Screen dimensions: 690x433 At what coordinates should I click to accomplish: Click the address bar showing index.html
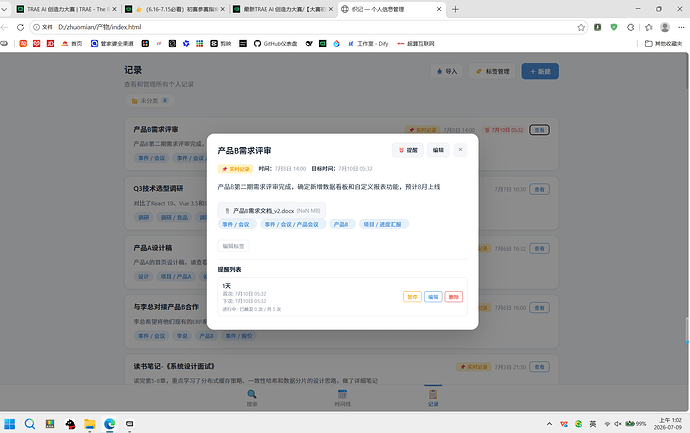click(308, 27)
